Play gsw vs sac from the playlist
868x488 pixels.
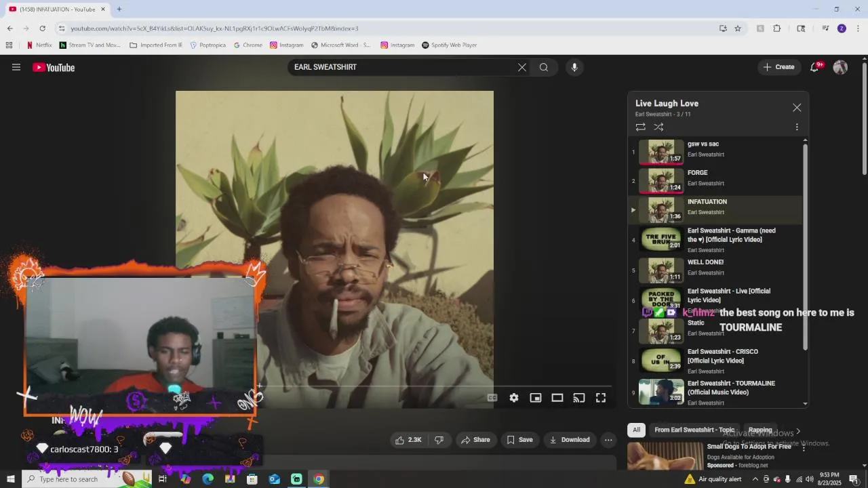click(x=715, y=152)
